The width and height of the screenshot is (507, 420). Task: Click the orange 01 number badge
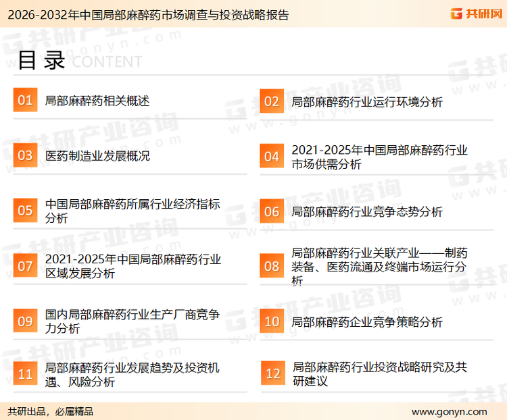25,100
